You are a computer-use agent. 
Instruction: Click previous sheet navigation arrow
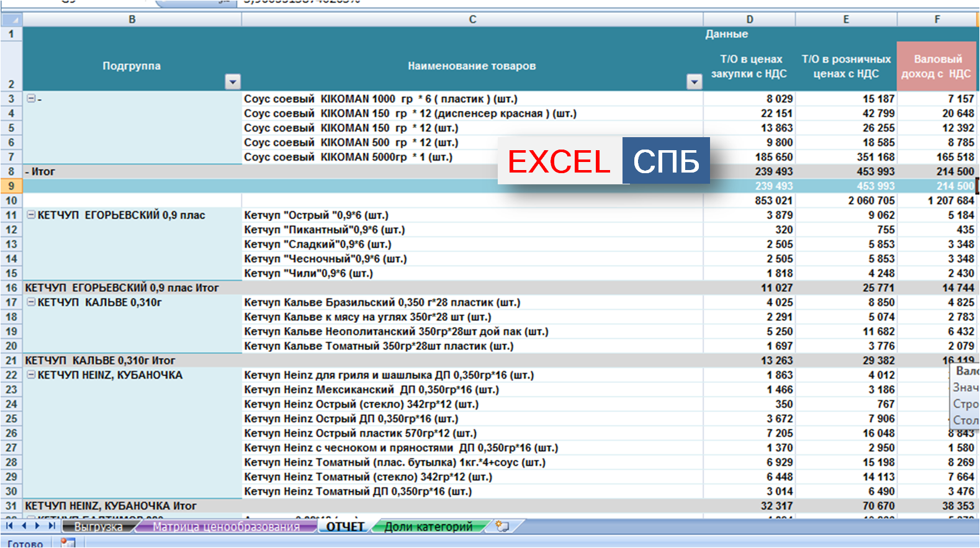point(24,526)
